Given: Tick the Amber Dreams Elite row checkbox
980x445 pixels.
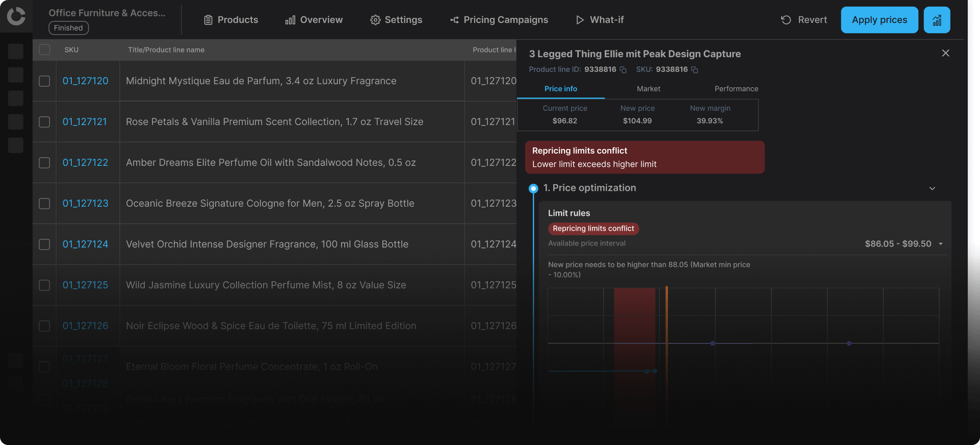Looking at the screenshot, I should pyautogui.click(x=44, y=163).
